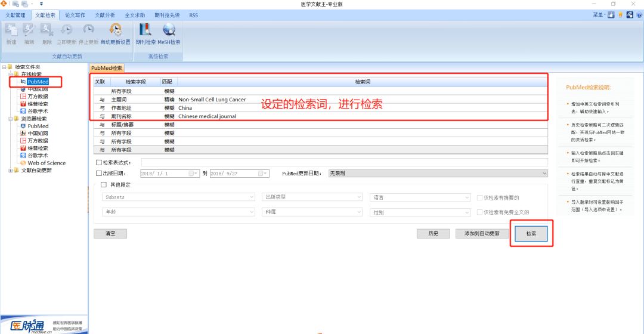Image resolution: width=644 pixels, height=334 pixels.
Task: Open 自动更新设置 settings icon
Action: pyautogui.click(x=116, y=30)
